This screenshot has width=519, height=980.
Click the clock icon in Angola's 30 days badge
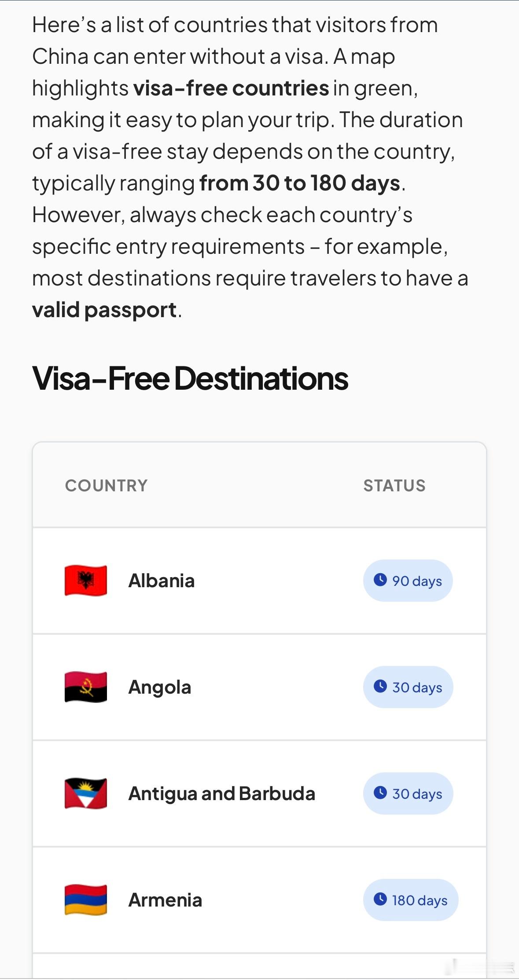[x=380, y=686]
